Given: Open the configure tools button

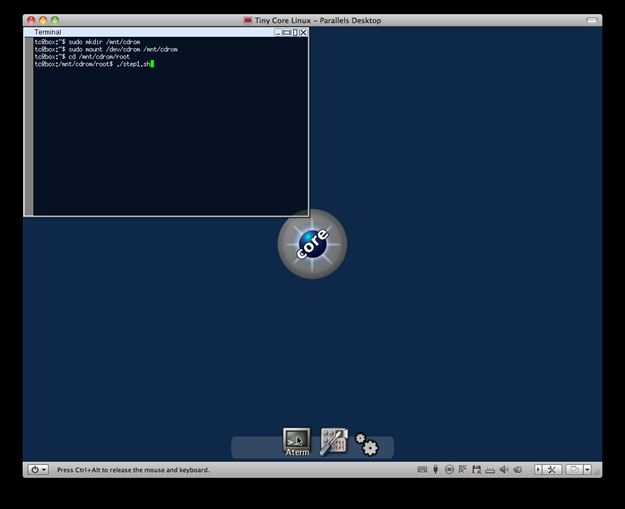Looking at the screenshot, I should [x=552, y=470].
